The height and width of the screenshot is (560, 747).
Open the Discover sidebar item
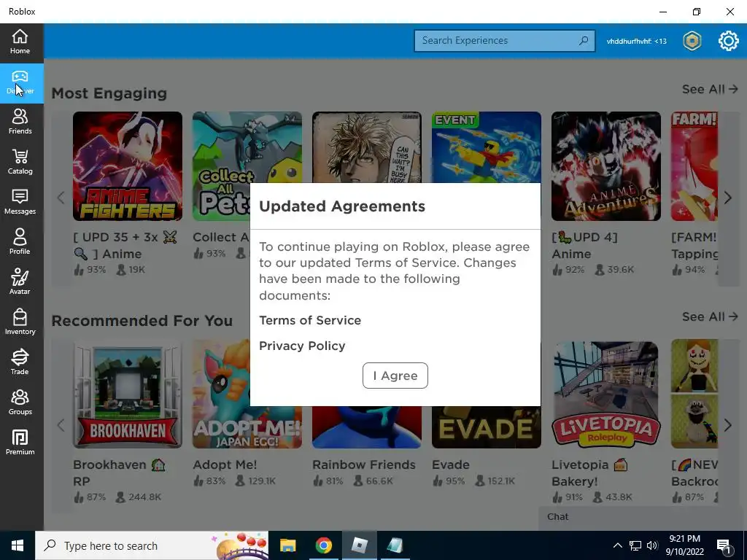pyautogui.click(x=20, y=83)
